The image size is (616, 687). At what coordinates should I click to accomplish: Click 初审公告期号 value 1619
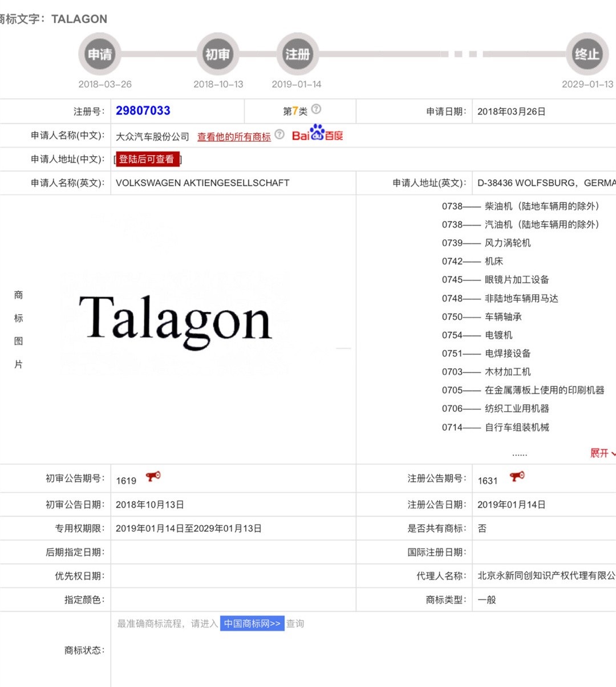pos(126,481)
